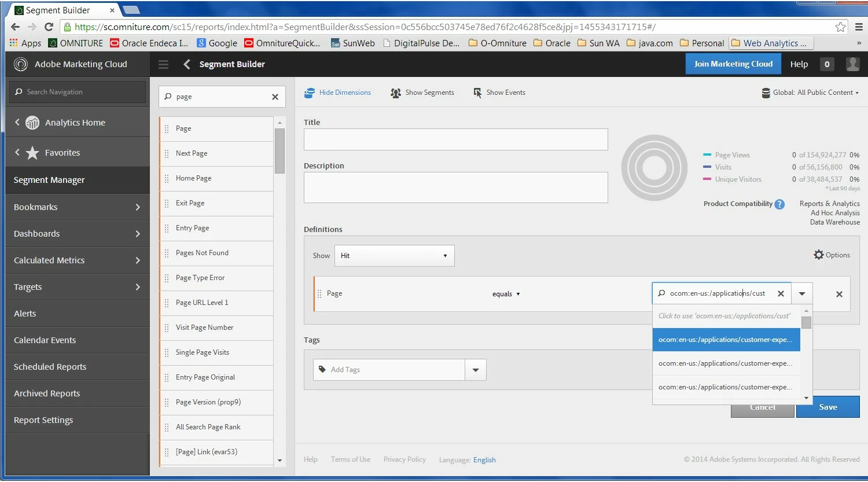The width and height of the screenshot is (868, 482).
Task: Click the Hide Dimensions icon
Action: coord(310,93)
